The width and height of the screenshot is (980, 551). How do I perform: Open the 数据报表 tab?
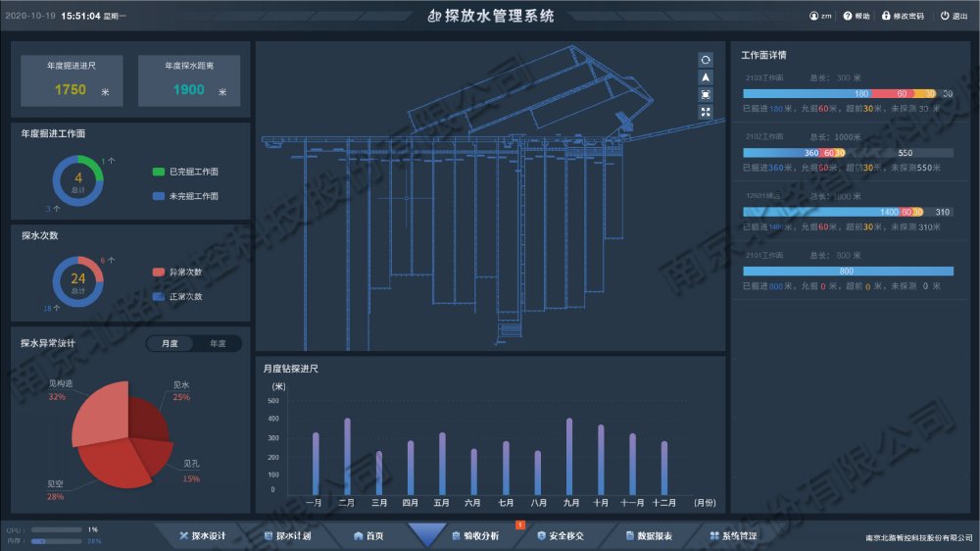coord(648,536)
